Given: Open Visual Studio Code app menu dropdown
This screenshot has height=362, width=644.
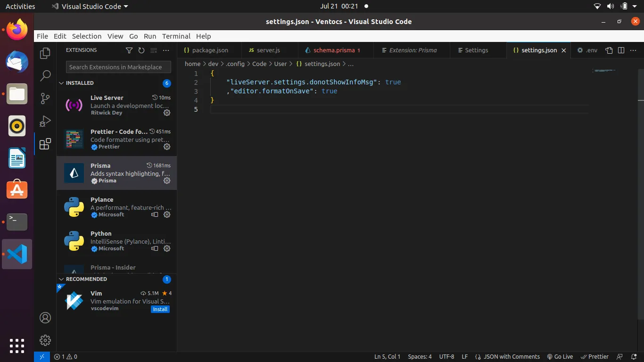Looking at the screenshot, I should coord(90,7).
